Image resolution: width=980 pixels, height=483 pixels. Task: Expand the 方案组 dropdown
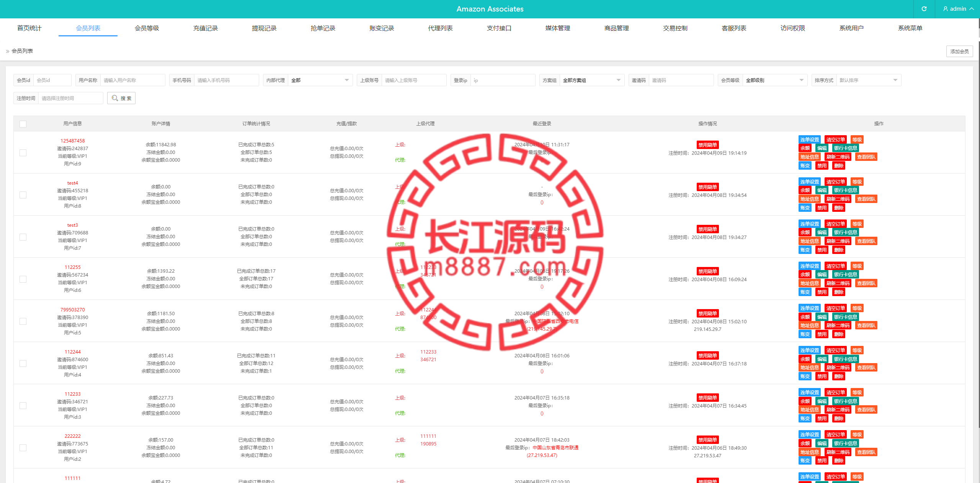(x=592, y=80)
